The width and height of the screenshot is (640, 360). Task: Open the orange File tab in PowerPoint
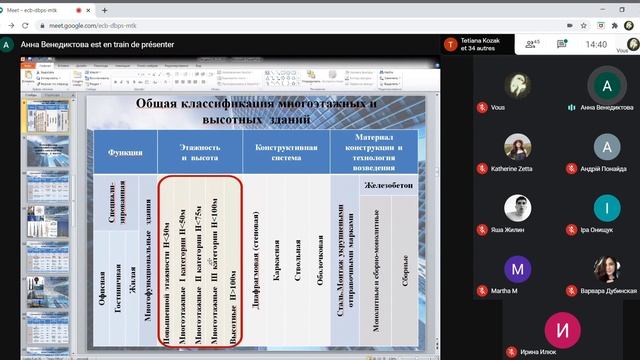[x=28, y=66]
